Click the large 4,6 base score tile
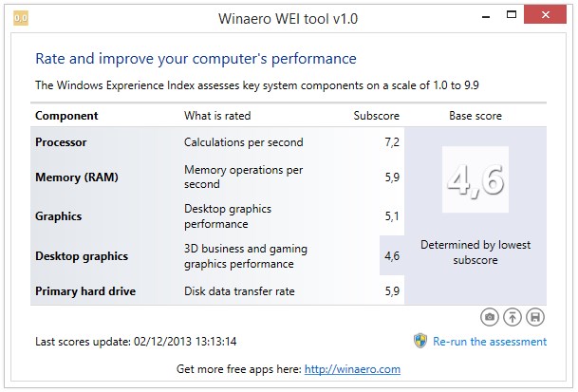This screenshot has width=578, height=392. click(x=475, y=179)
